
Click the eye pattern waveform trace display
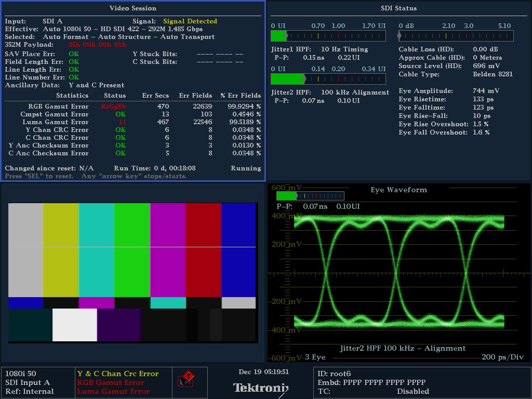pyautogui.click(x=399, y=272)
